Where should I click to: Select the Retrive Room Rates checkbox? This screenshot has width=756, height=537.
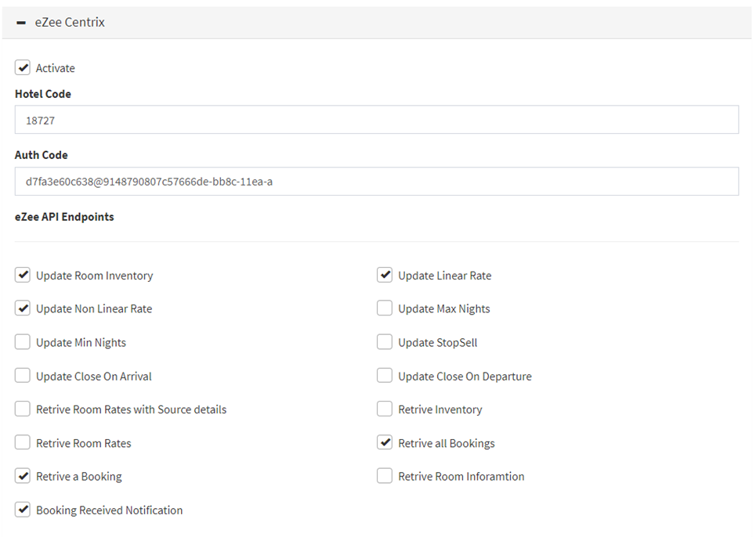point(23,442)
